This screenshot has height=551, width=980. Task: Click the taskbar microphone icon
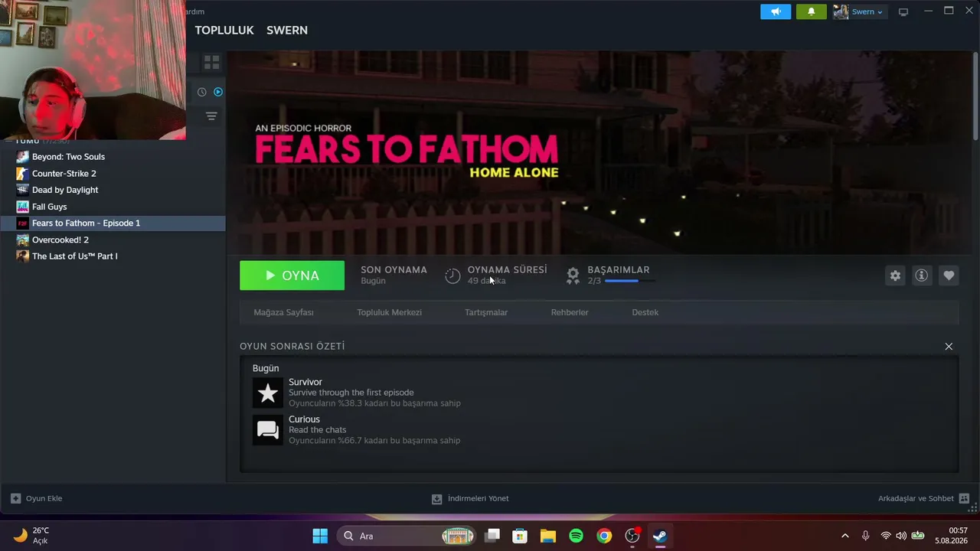coord(865,536)
